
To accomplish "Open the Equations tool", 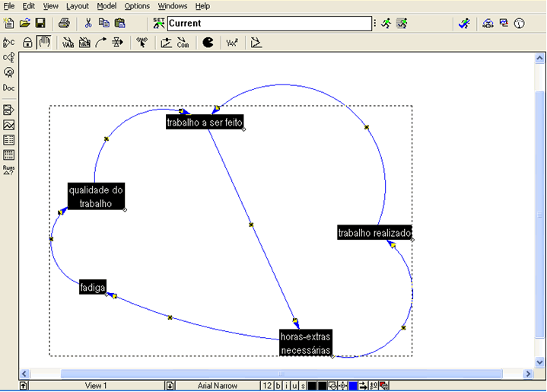I will coord(232,43).
